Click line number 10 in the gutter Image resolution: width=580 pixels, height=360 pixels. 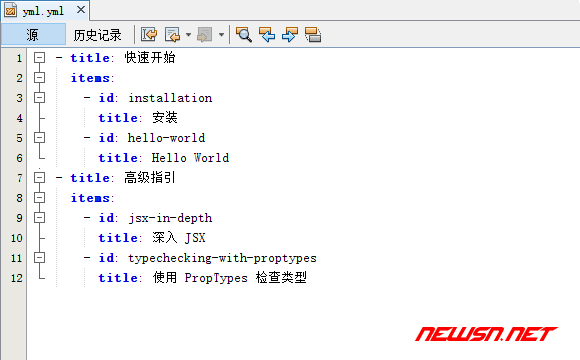coord(17,238)
